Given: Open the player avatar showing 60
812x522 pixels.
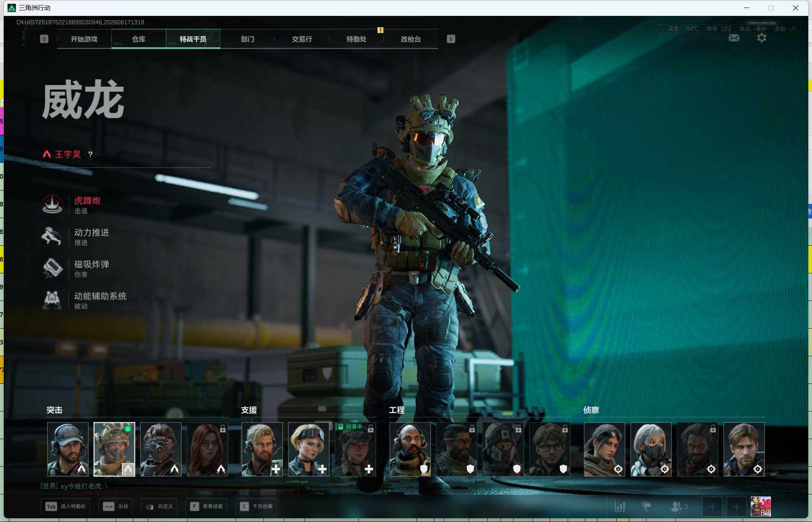Looking at the screenshot, I should click(761, 507).
